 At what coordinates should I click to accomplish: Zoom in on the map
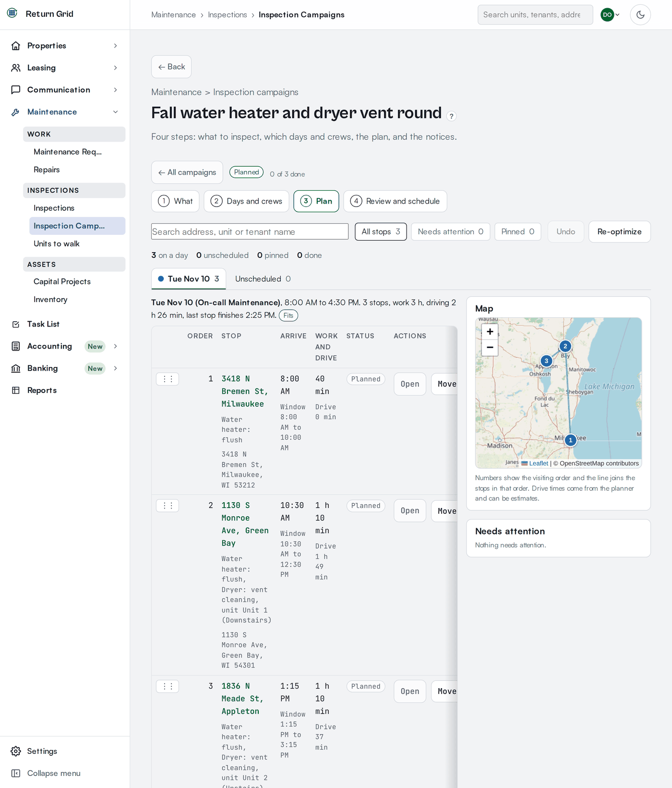pyautogui.click(x=490, y=331)
